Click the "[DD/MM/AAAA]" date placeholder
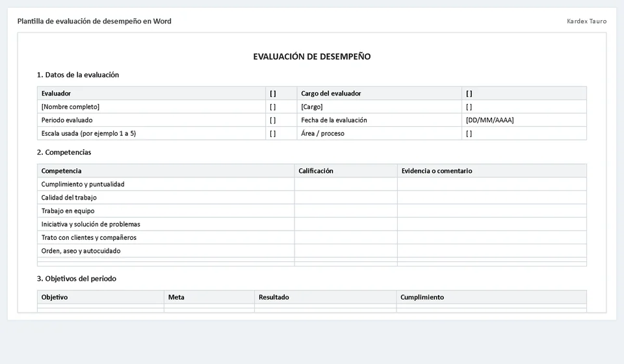624x364 pixels. pyautogui.click(x=524, y=120)
